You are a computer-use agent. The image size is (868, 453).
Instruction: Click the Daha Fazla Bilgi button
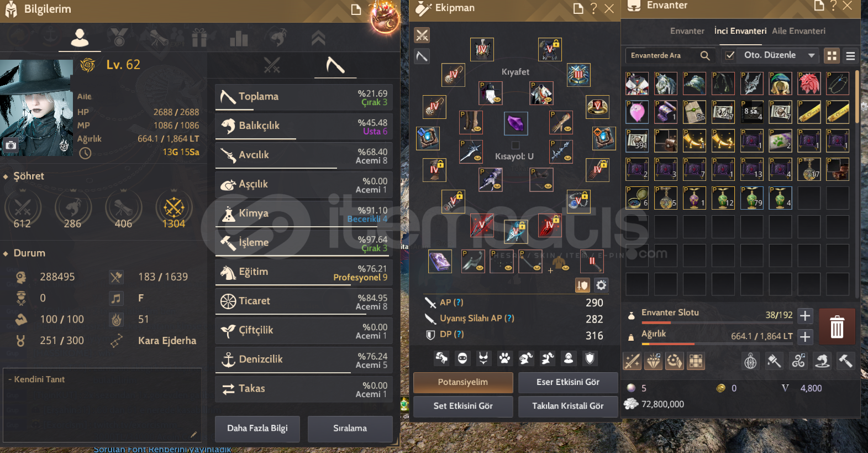click(257, 429)
